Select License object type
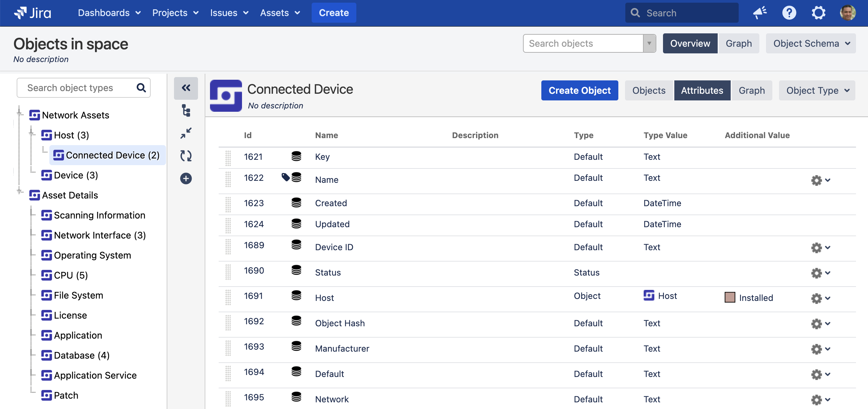The height and width of the screenshot is (409, 868). (64, 315)
